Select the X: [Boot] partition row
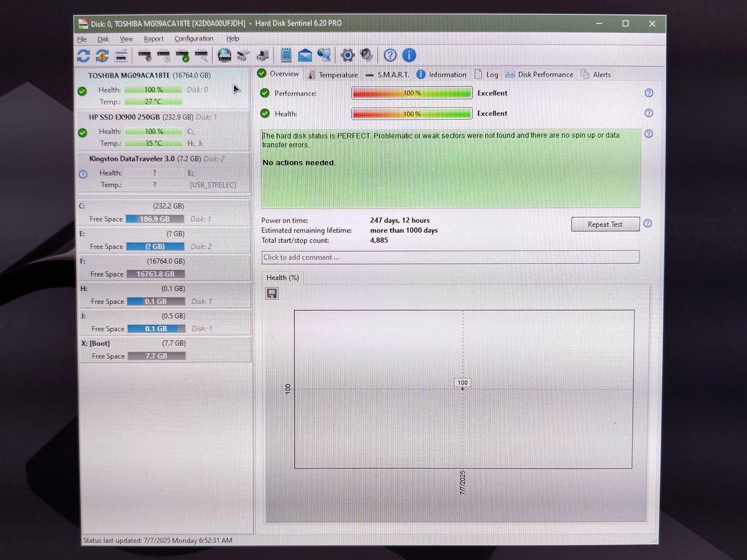 point(166,350)
